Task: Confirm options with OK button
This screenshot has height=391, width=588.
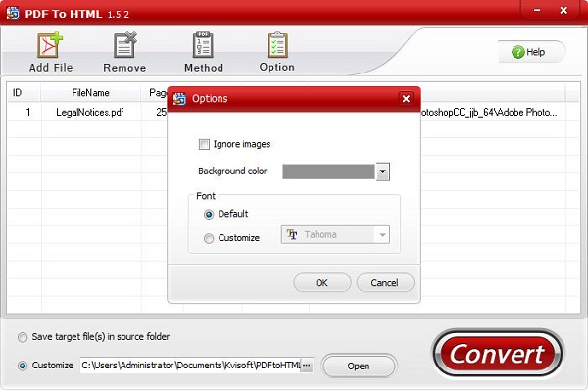Action: (x=322, y=282)
